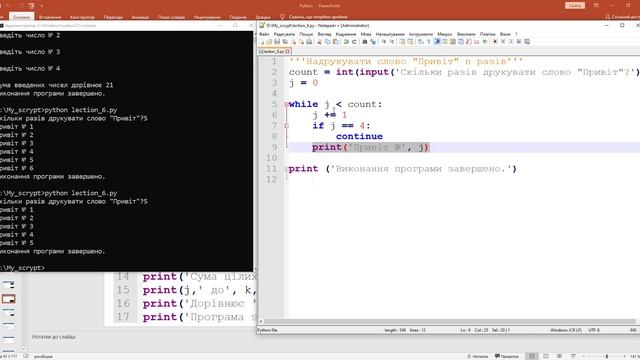Click the Notepad++ horizontal scrollbar

coord(449,322)
